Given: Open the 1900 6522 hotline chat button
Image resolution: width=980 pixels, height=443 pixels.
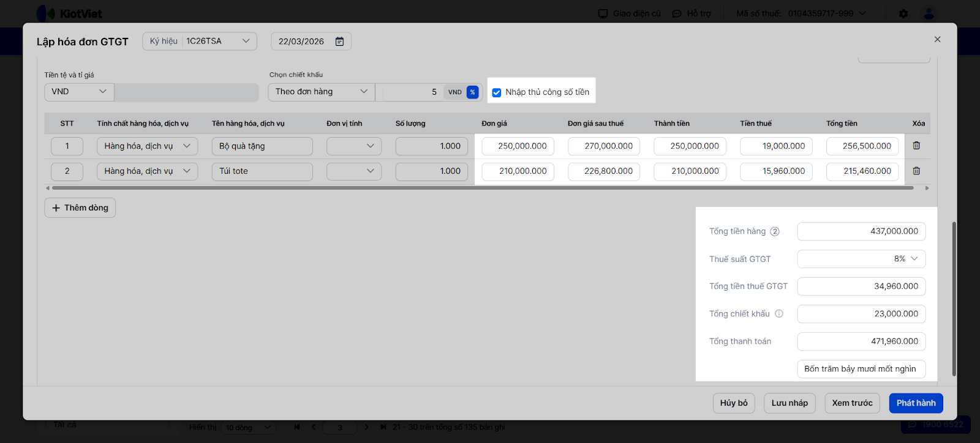Looking at the screenshot, I should click(x=935, y=425).
